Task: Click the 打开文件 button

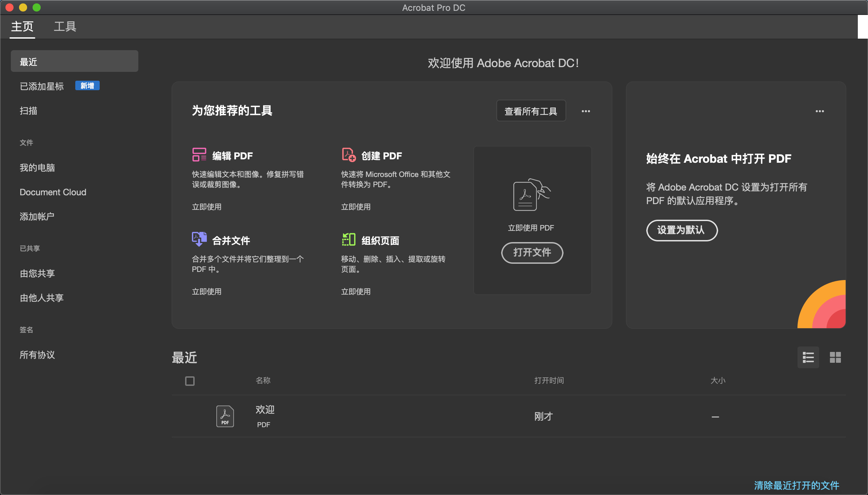Action: coord(532,253)
